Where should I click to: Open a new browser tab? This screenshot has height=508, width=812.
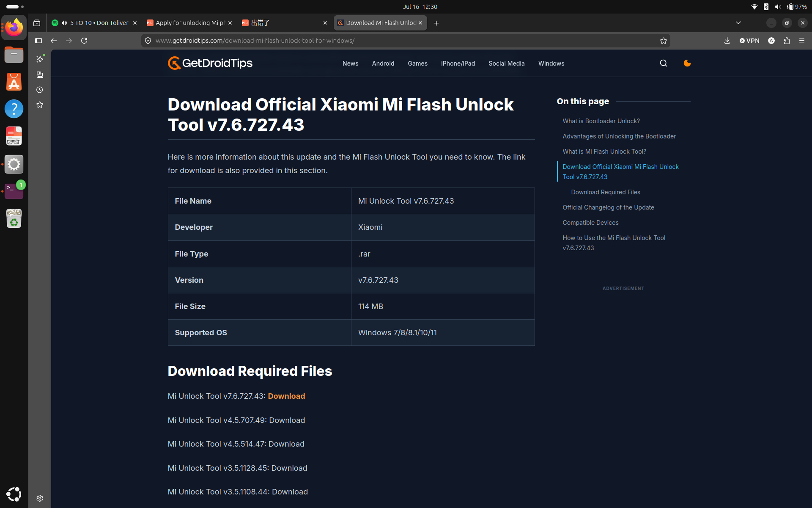436,23
